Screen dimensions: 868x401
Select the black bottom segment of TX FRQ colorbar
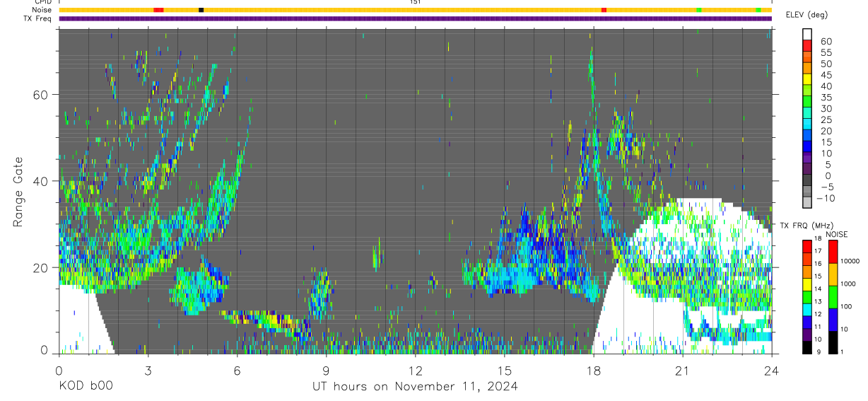pyautogui.click(x=807, y=348)
